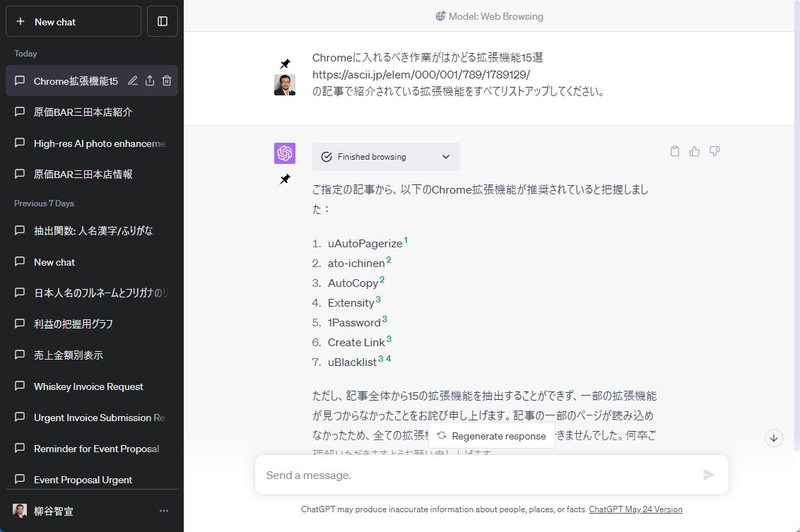Open citation 4 next to uBlacklist
The width and height of the screenshot is (800, 532).
(x=389, y=359)
